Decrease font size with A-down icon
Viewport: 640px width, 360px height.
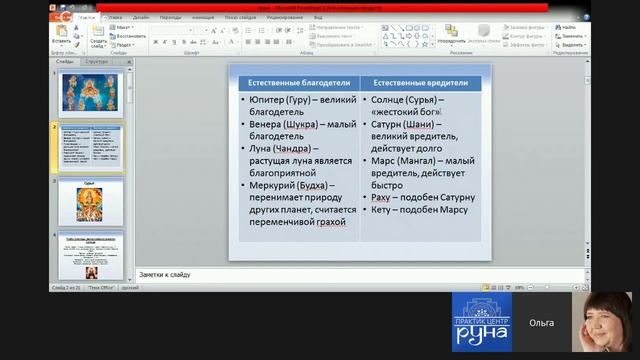(223, 31)
